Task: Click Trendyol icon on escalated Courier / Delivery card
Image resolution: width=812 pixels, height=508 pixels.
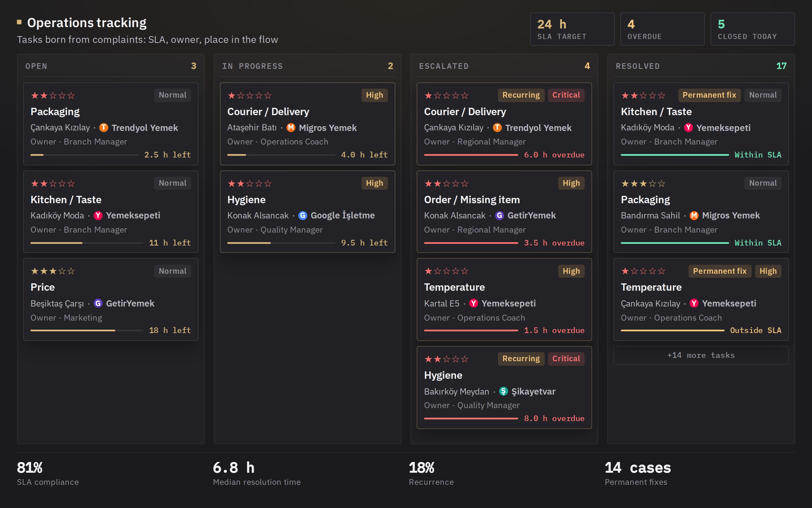Action: tap(497, 128)
